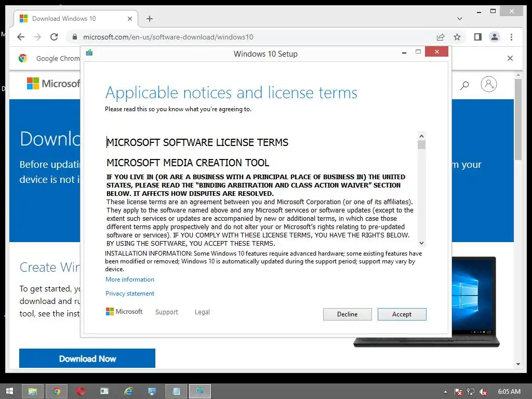Reload the page in Chrome
The height and width of the screenshot is (399, 532).
click(54, 37)
